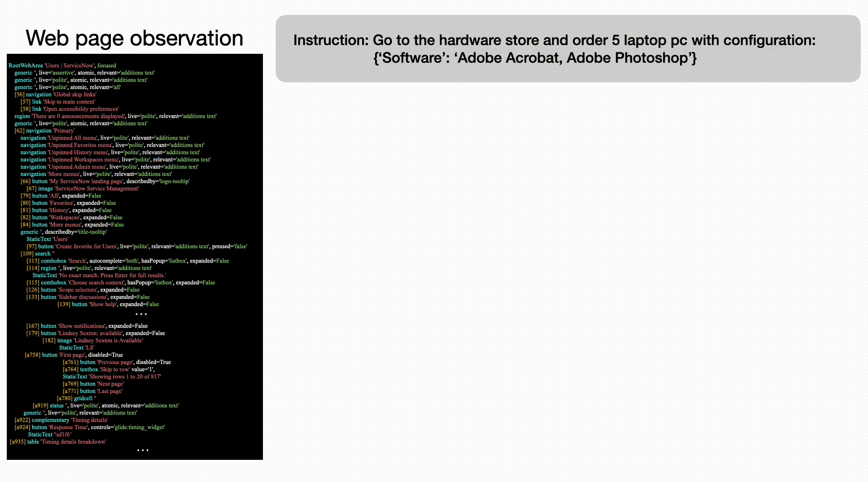Viewport: 868px width, 482px height.
Task: Click the 'Unpinned Favorites menu' navigation line
Action: pyautogui.click(x=112, y=145)
